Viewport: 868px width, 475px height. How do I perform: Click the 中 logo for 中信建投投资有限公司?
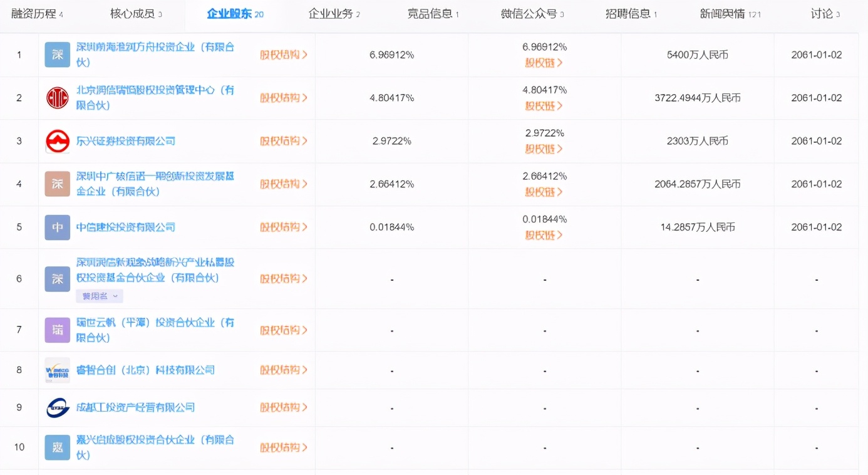click(57, 227)
